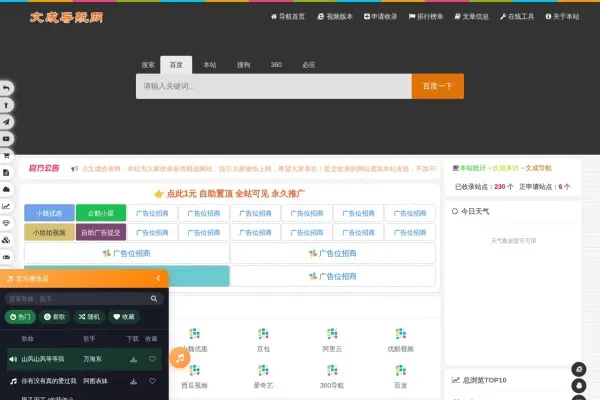Screen dimensions: 600x400
Task: Select the 百度 search engine tab
Action: 176,65
